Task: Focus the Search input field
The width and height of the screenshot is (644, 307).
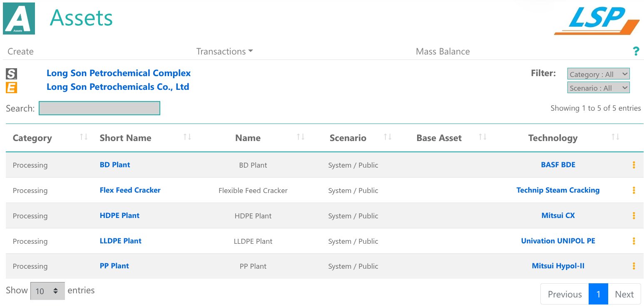Action: [x=99, y=108]
